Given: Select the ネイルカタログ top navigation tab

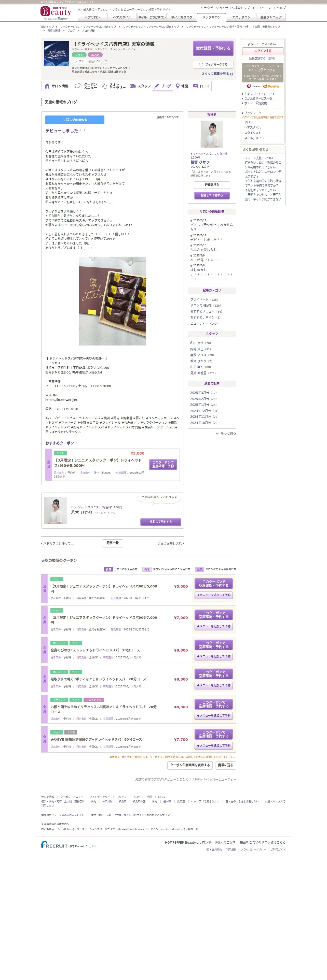Looking at the screenshot, I should (182, 17).
